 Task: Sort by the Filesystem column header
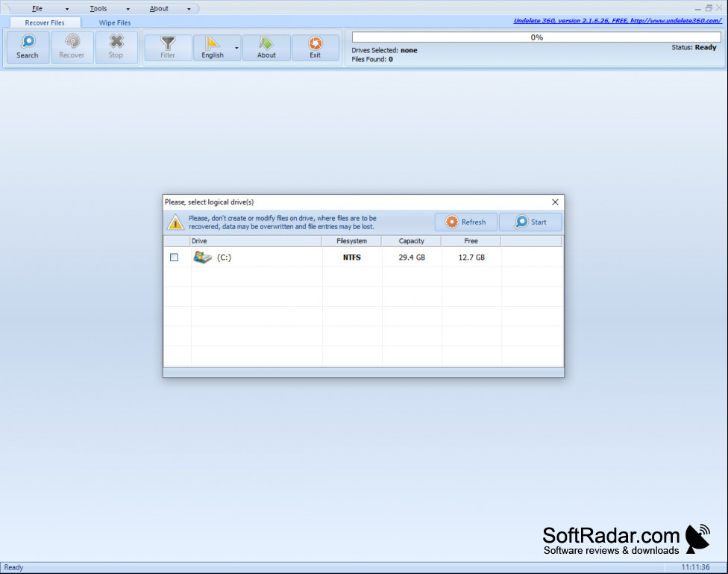click(351, 241)
